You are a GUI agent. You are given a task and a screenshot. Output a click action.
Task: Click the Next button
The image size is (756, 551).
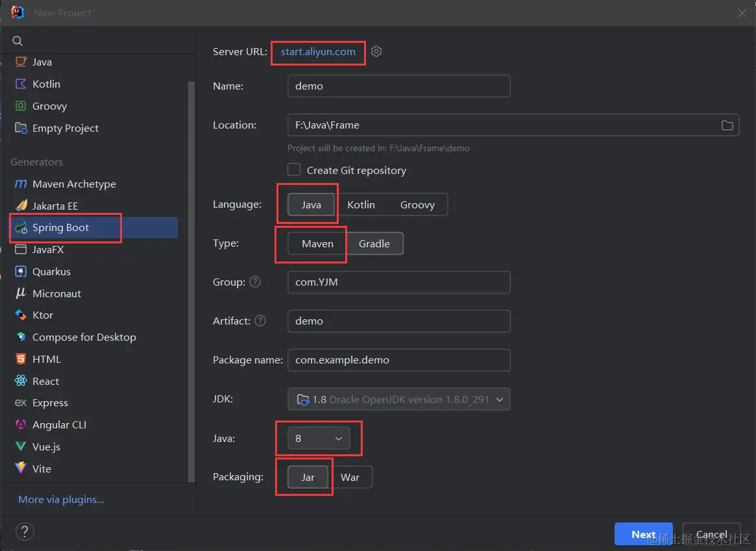(x=643, y=534)
